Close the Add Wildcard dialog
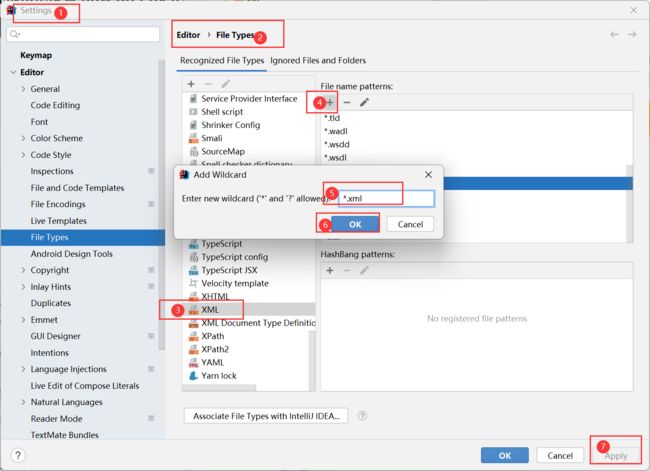Viewport: 650px width, 471px height. tap(429, 175)
